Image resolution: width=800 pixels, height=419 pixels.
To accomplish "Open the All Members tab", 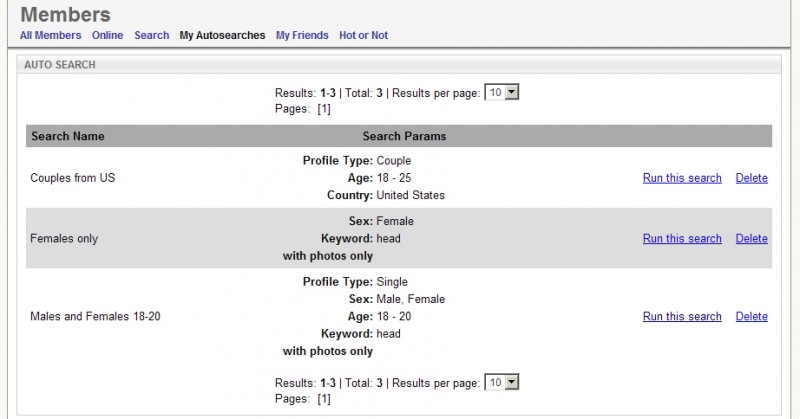I will pyautogui.click(x=50, y=35).
